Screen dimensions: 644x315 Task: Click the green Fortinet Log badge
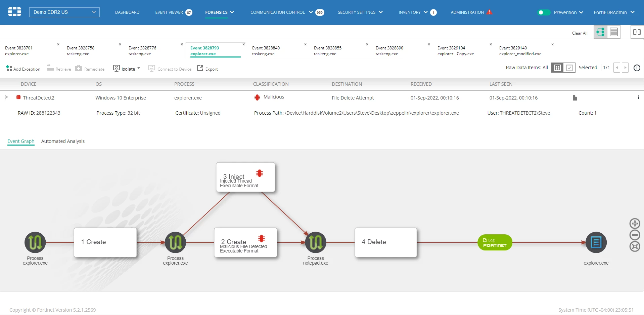pyautogui.click(x=495, y=242)
